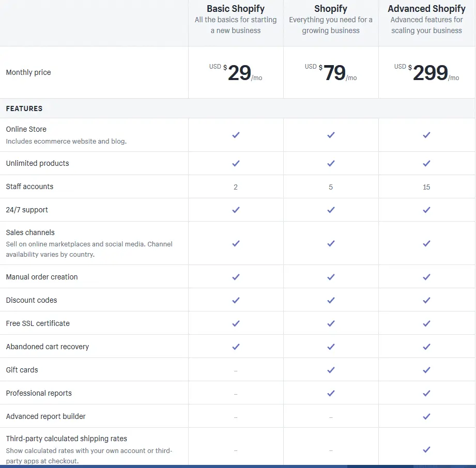
Task: Click Basic Shopify's Gift cards dash
Action: pos(236,370)
